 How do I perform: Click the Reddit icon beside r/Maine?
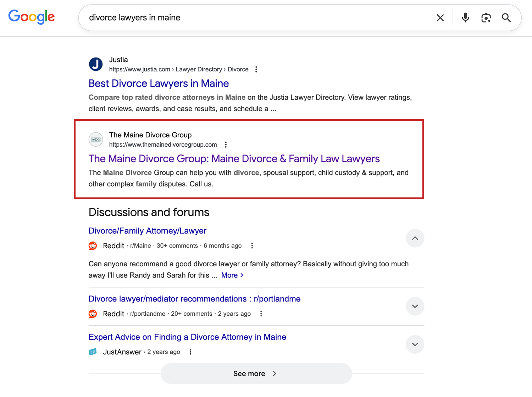pyautogui.click(x=93, y=246)
